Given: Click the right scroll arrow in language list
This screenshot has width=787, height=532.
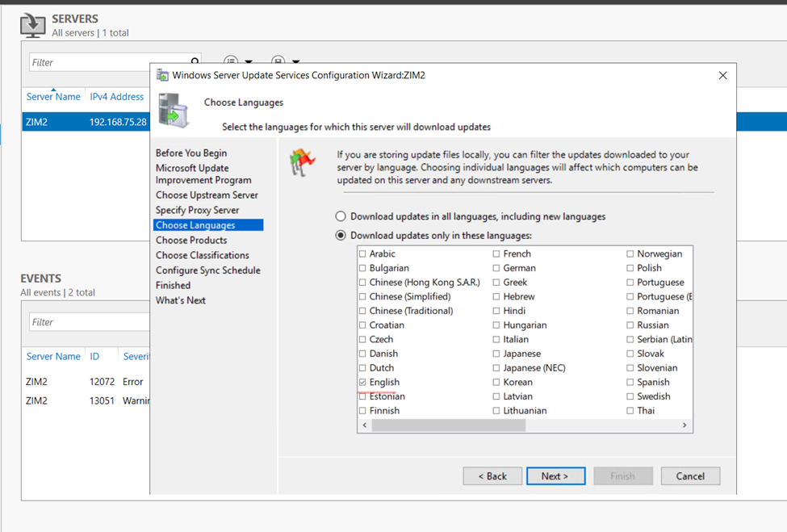Looking at the screenshot, I should 684,425.
